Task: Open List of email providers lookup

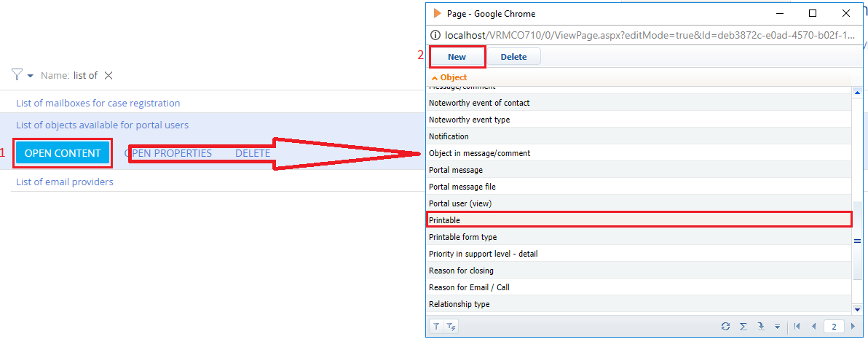Action: click(x=65, y=182)
